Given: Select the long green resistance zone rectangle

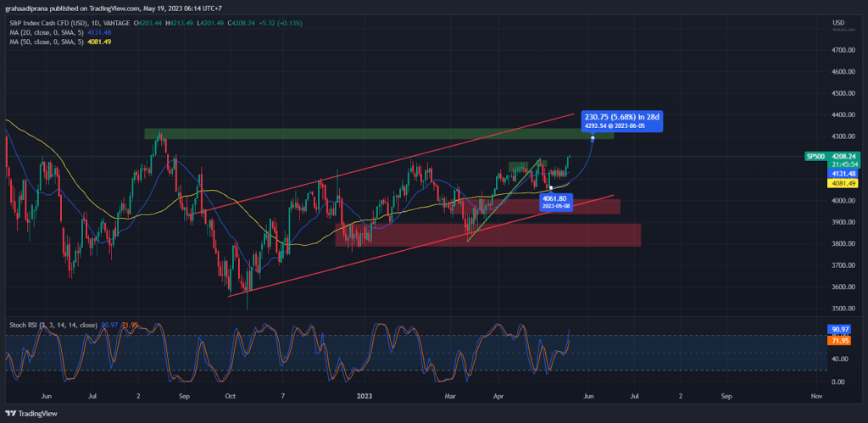Looking at the screenshot, I should click(379, 133).
